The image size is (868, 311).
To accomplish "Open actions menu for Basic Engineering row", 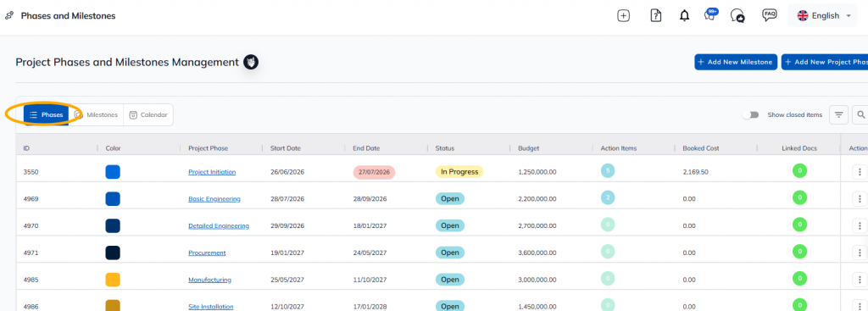I will (860, 198).
